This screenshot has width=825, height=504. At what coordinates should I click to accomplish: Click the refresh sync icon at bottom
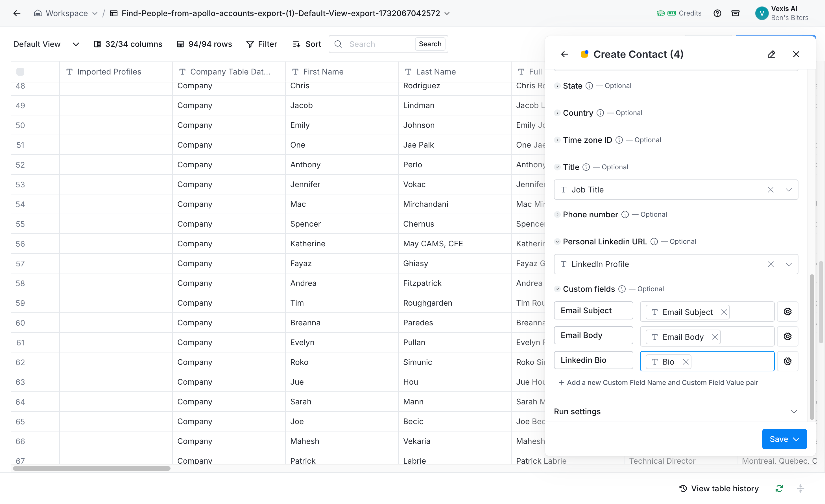click(x=779, y=488)
